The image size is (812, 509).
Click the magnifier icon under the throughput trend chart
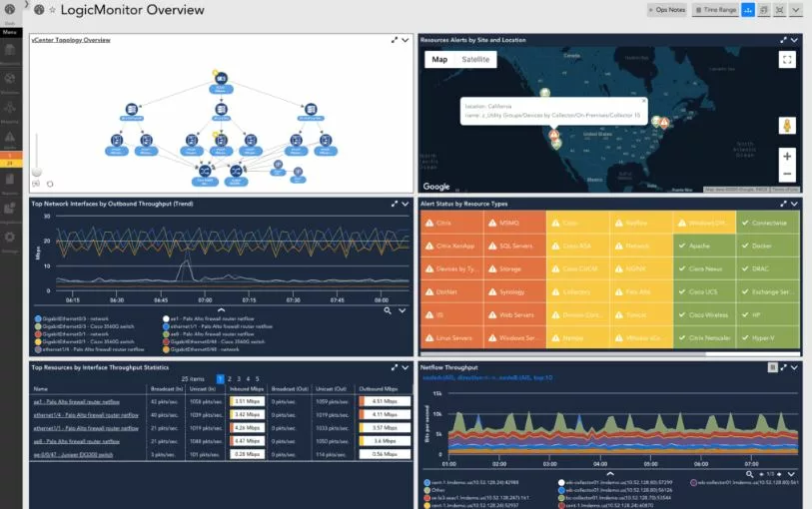pyautogui.click(x=388, y=310)
